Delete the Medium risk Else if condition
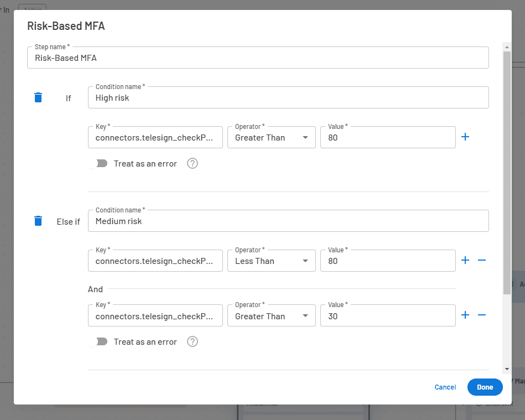This screenshot has height=420, width=525. click(x=38, y=221)
